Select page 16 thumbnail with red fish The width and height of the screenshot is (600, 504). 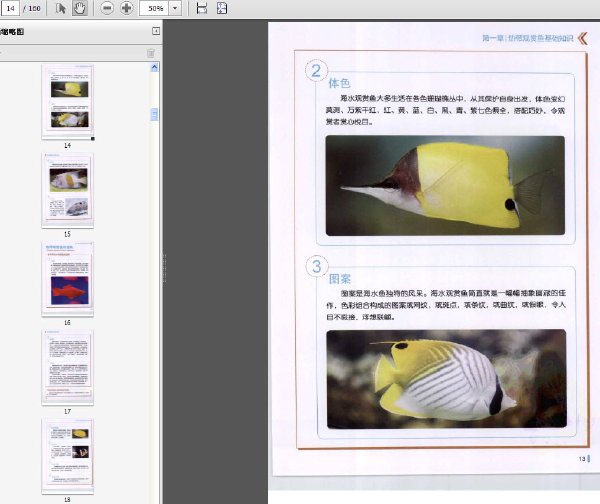click(68, 279)
